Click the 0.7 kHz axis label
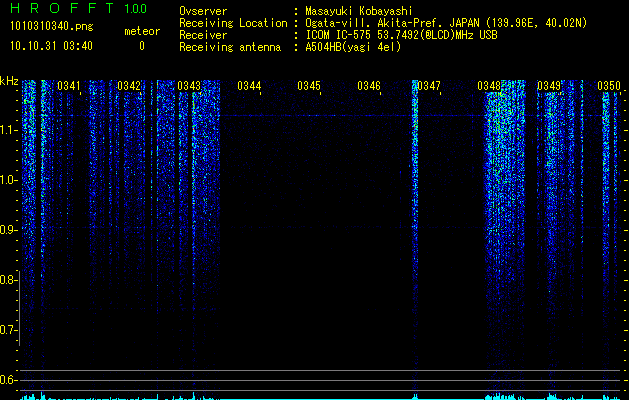Viewport: 629px width, 400px height. pyautogui.click(x=8, y=330)
